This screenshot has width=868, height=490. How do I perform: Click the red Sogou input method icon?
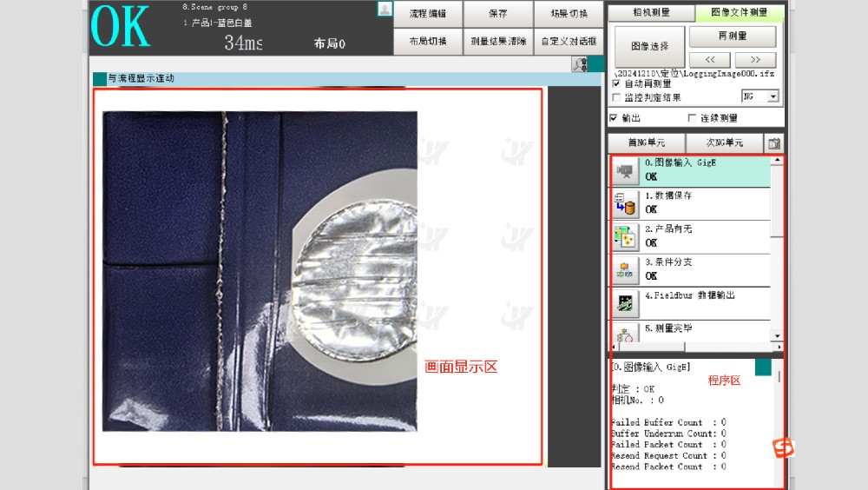[784, 448]
